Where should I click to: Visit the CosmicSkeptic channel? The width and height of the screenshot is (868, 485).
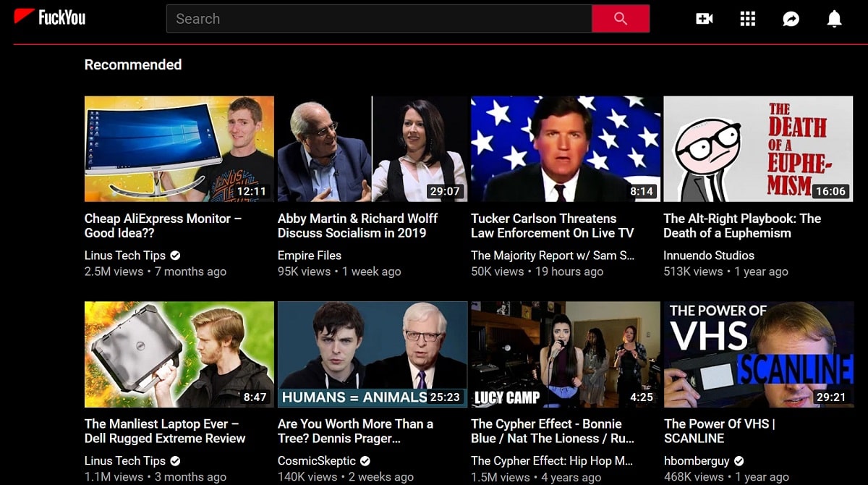click(317, 461)
